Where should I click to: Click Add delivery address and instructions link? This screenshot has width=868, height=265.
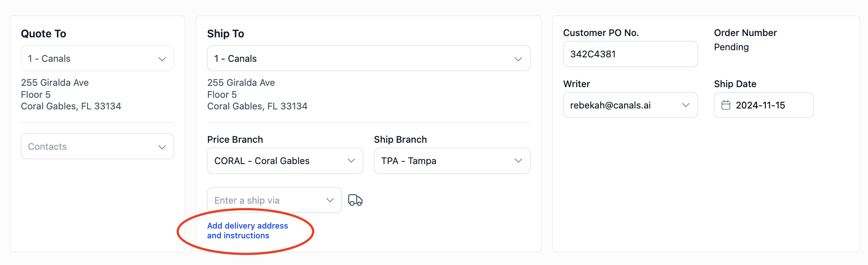click(247, 231)
